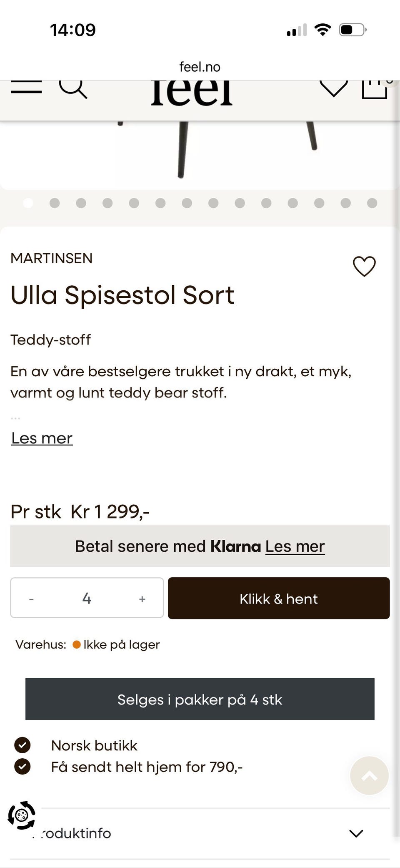The width and height of the screenshot is (400, 868).
Task: Open the wishlist heart in header
Action: pos(333,88)
